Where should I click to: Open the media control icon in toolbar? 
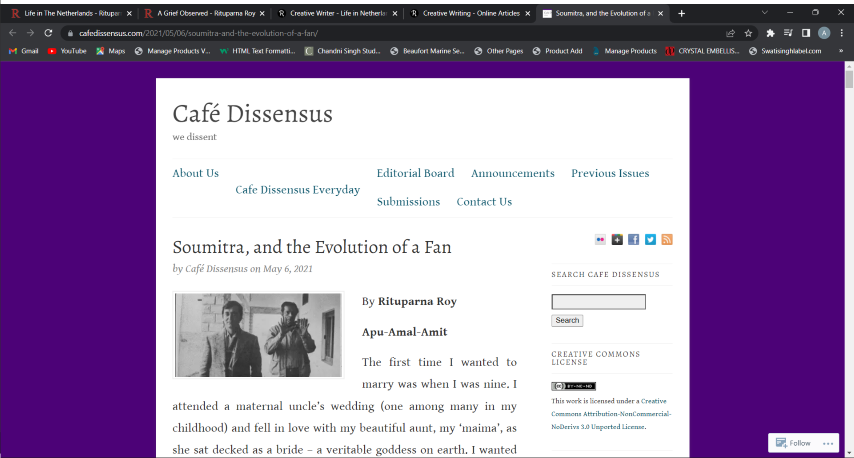(x=788, y=33)
